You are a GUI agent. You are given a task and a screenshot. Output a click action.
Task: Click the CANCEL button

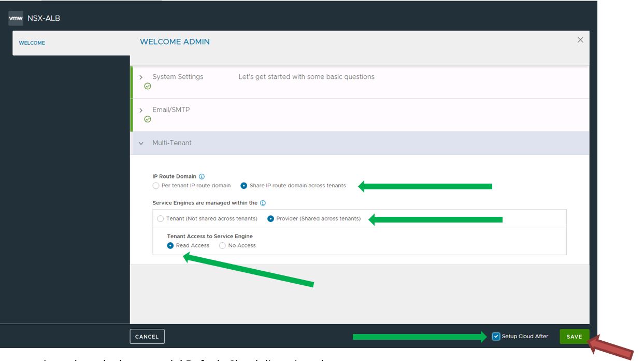(x=147, y=337)
